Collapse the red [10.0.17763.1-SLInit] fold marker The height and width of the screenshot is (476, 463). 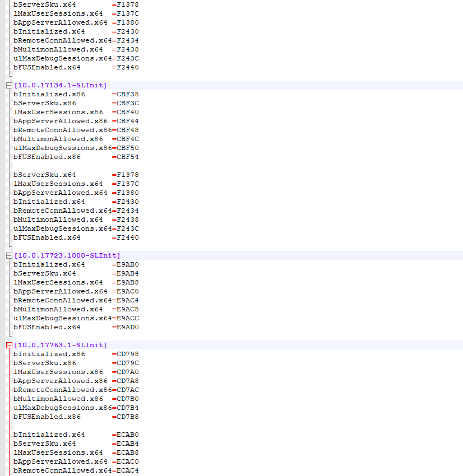pos(9,346)
